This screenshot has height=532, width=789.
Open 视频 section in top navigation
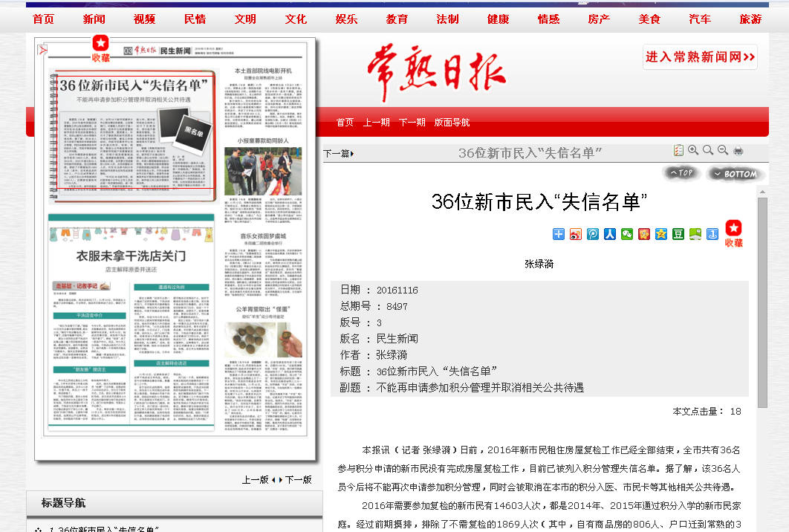pos(144,19)
